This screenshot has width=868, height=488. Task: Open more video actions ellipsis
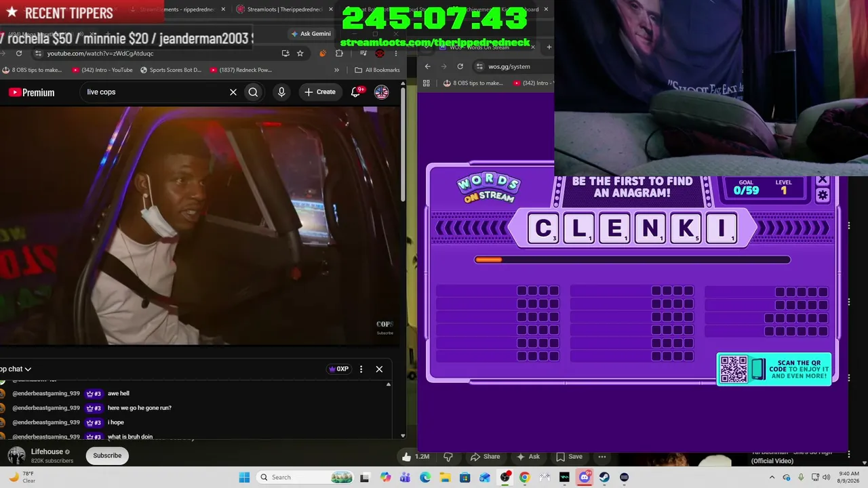coord(602,457)
